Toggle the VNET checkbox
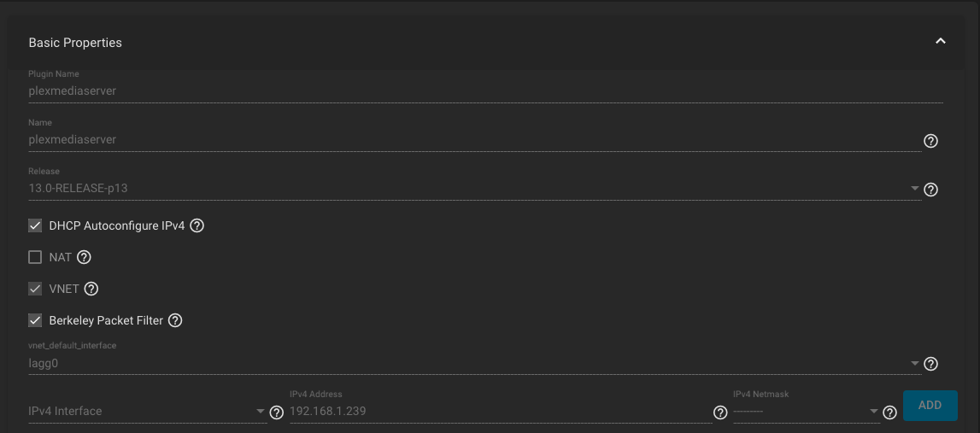Screen dimensions: 980x433 (35, 289)
